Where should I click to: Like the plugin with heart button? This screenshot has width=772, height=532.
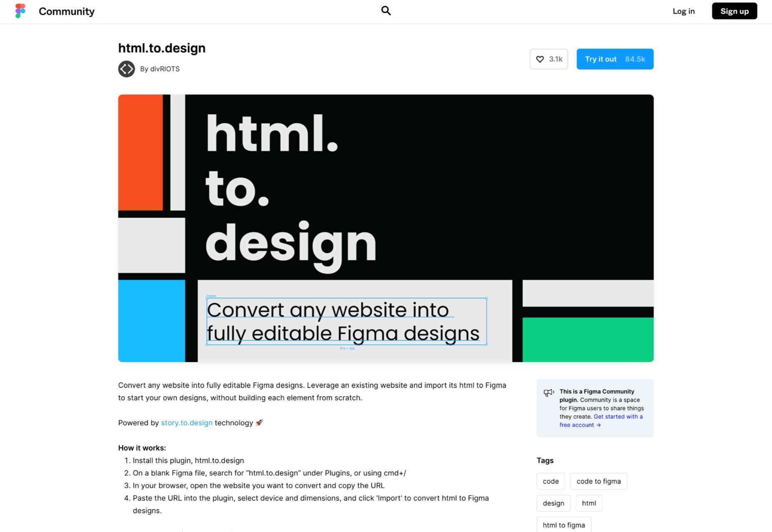point(549,59)
